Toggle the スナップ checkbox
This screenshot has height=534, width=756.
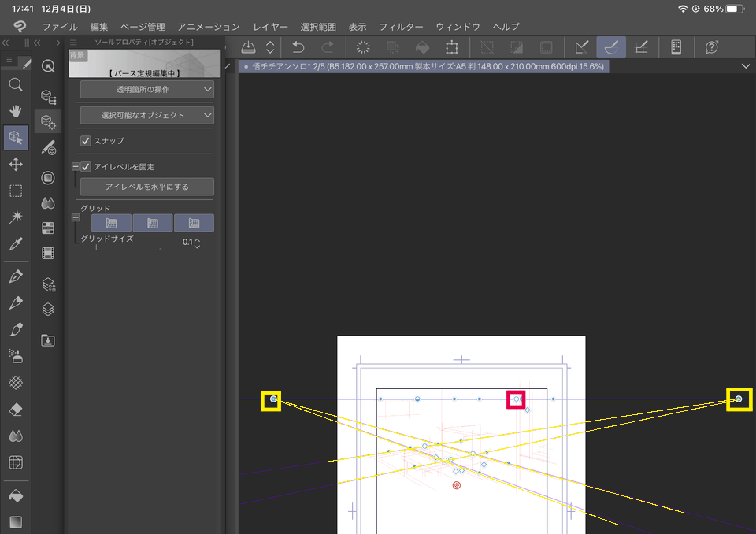pos(85,141)
